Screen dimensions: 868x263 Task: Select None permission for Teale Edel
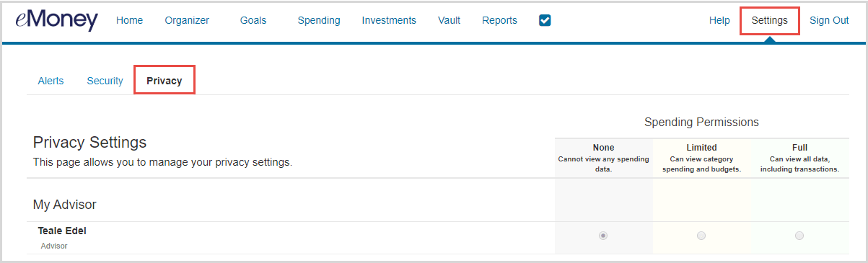(x=603, y=236)
